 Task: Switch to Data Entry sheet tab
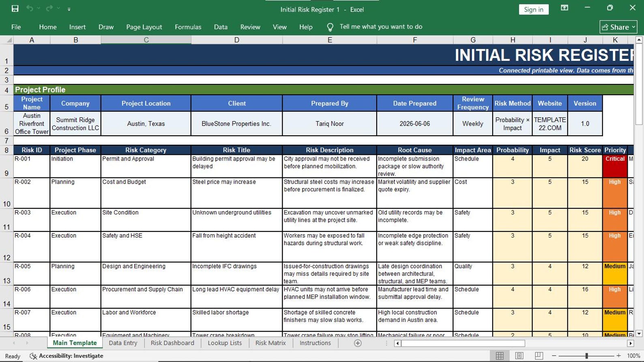[x=123, y=343]
